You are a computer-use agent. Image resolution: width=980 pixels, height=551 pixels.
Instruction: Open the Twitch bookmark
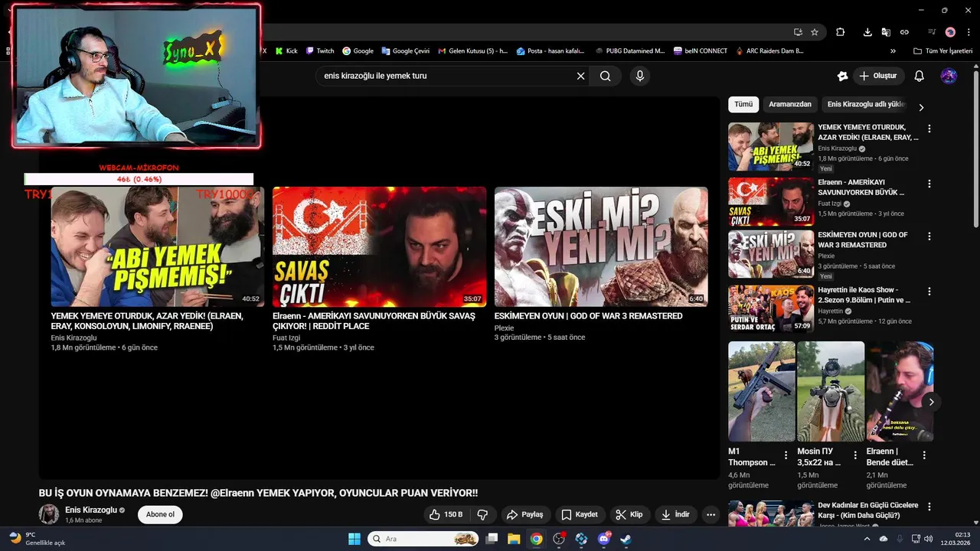coord(319,51)
